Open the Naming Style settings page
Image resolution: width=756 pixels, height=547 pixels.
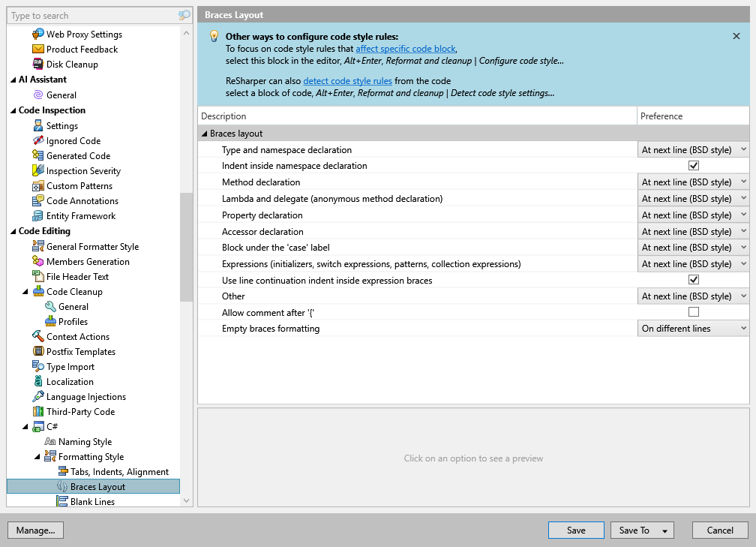pos(85,442)
